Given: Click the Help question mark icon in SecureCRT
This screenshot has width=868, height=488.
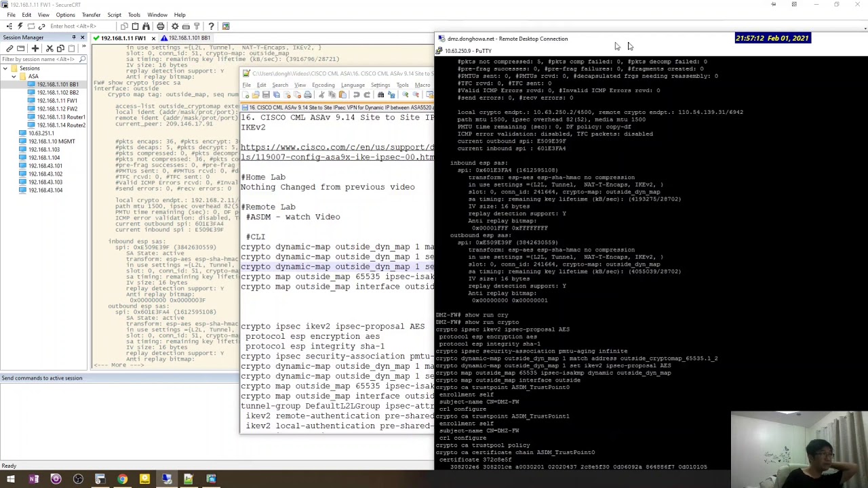Looking at the screenshot, I should point(211,26).
